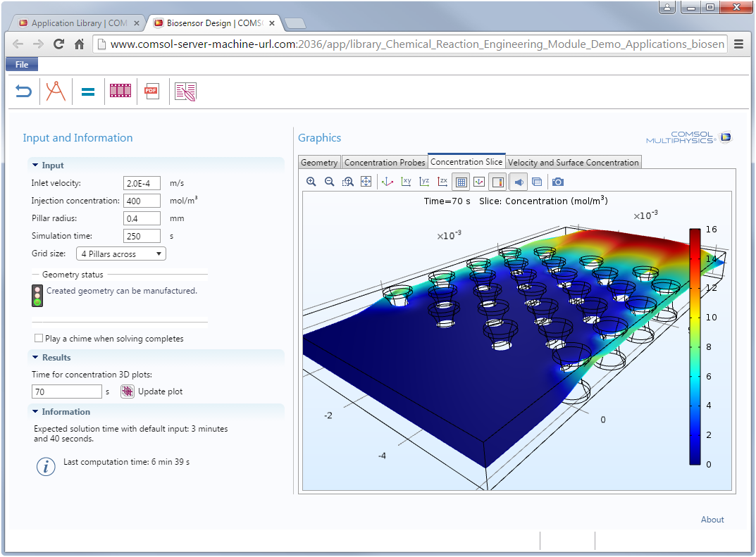Click the Update plot icon

[128, 392]
